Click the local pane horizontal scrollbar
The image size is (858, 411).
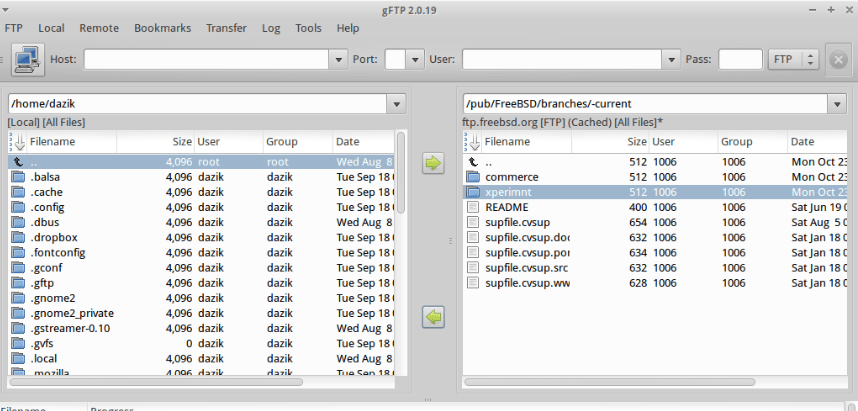point(156,382)
